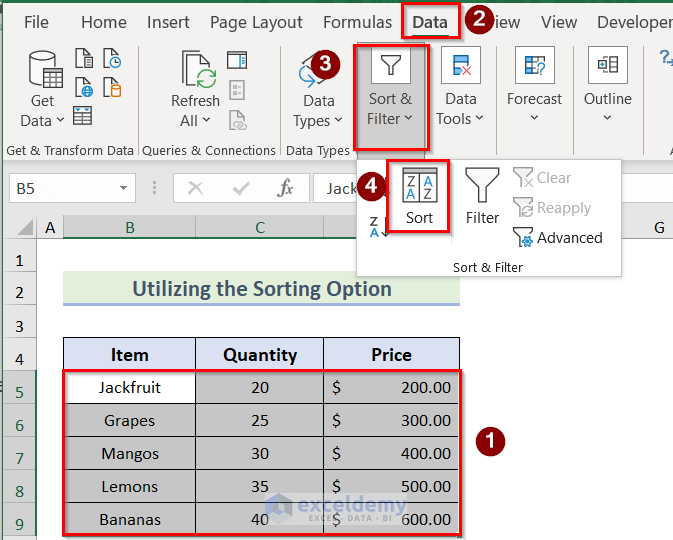Image resolution: width=673 pixels, height=540 pixels.
Task: Switch to the Formulas tab
Action: pyautogui.click(x=357, y=22)
